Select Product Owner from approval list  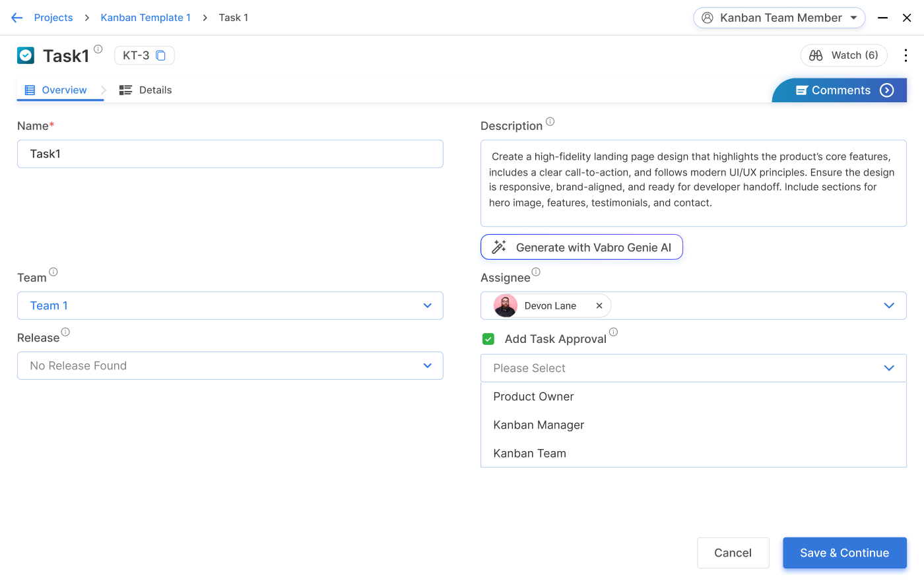(533, 396)
